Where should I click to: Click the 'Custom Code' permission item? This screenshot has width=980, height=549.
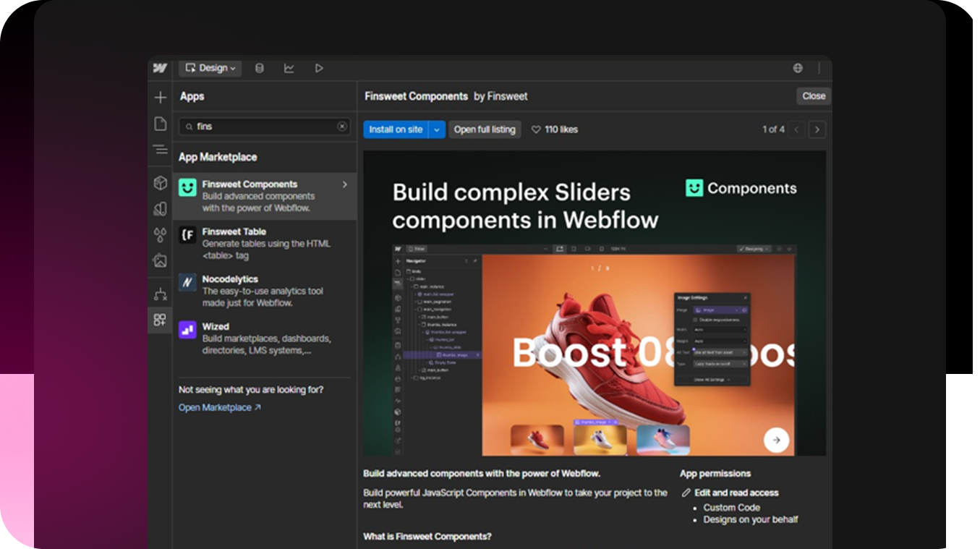[731, 508]
